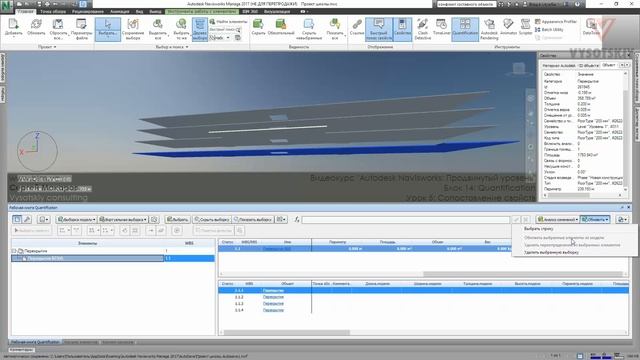
Task: Click the Выбрать button in the Quantification toolbar
Action: click(x=178, y=220)
